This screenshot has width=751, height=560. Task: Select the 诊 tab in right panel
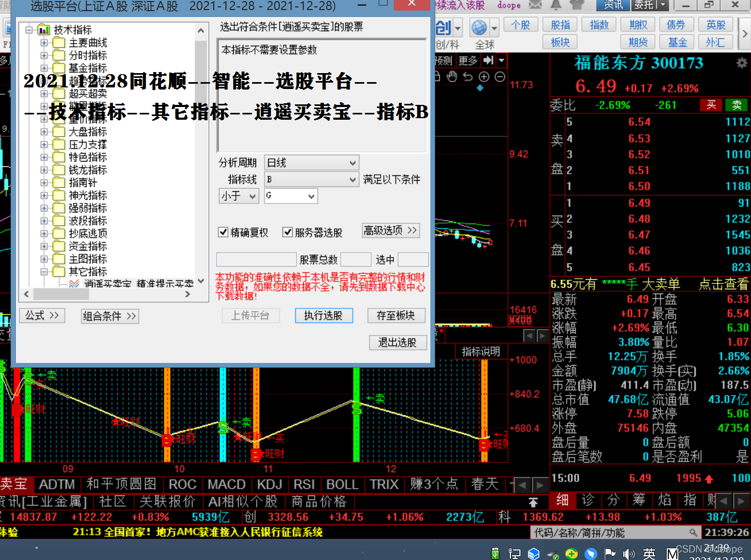point(588,500)
